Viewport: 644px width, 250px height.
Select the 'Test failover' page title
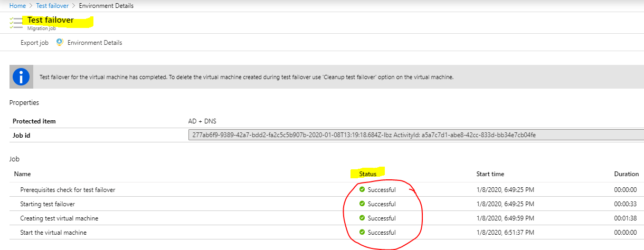51,21
